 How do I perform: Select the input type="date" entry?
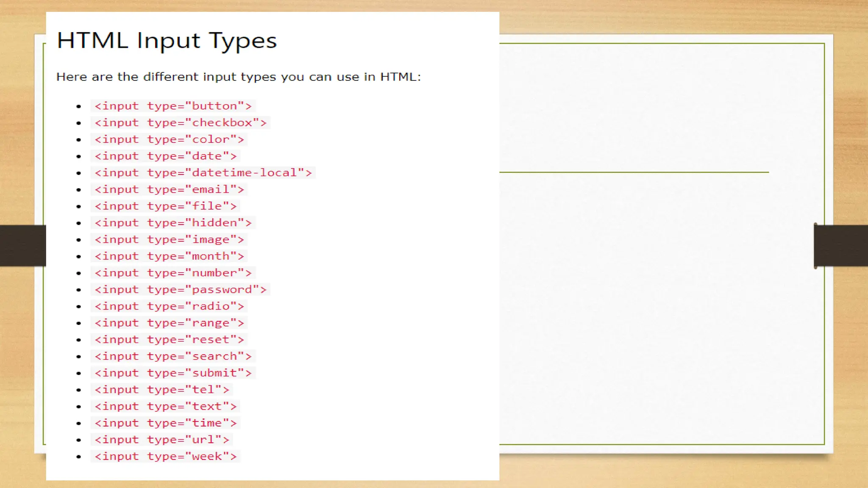click(165, 156)
